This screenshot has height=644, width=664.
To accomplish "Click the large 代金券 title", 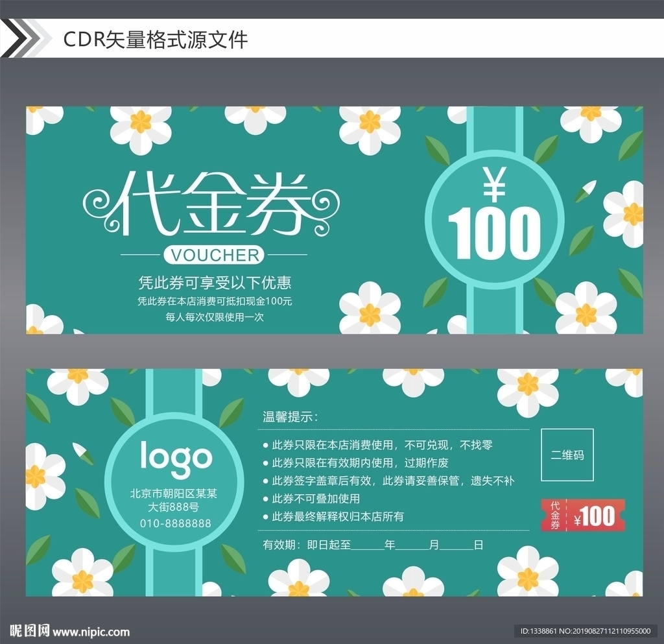I will point(211,204).
